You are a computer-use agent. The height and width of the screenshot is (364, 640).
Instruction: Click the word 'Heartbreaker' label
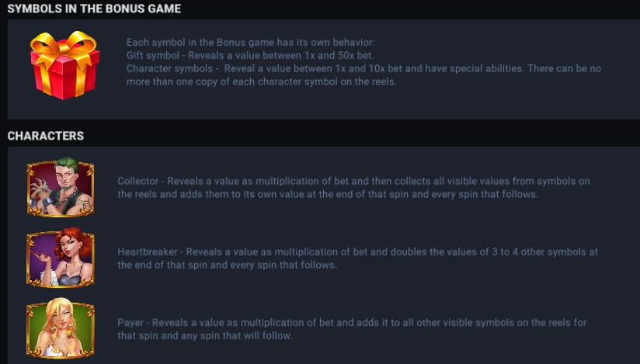pos(148,251)
